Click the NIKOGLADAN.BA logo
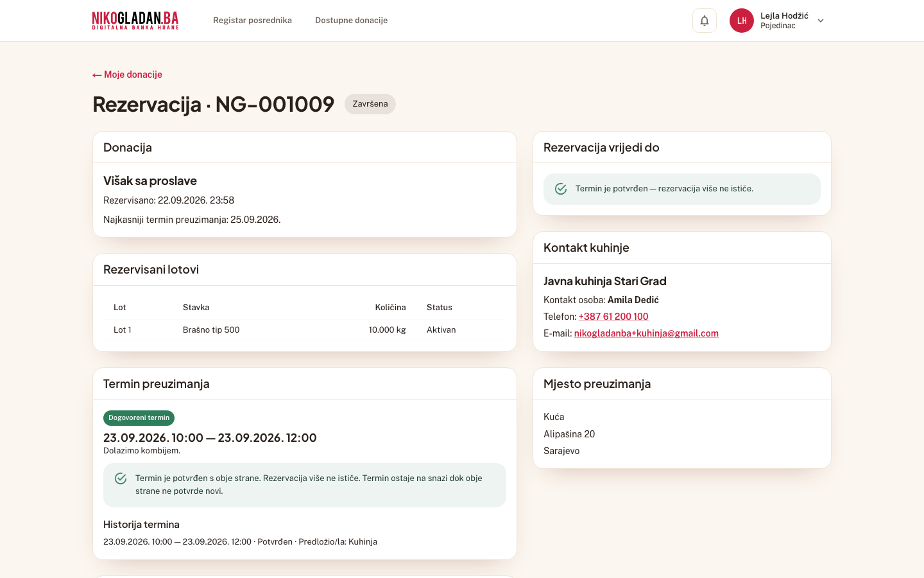 click(135, 21)
